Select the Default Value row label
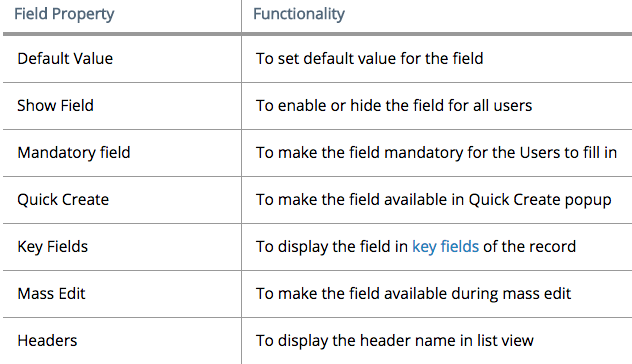 (x=65, y=58)
